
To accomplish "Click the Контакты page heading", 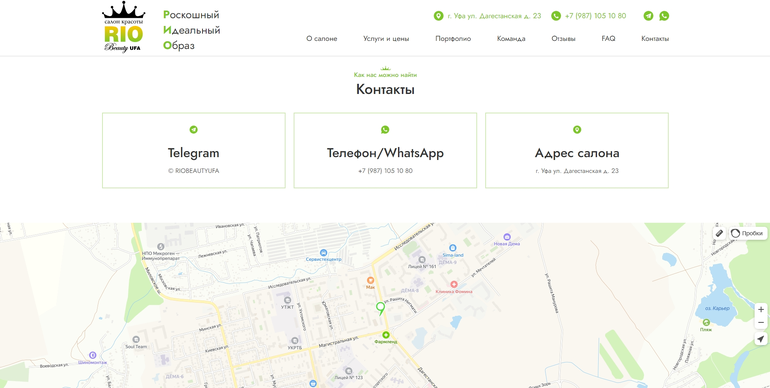I will pos(385,89).
